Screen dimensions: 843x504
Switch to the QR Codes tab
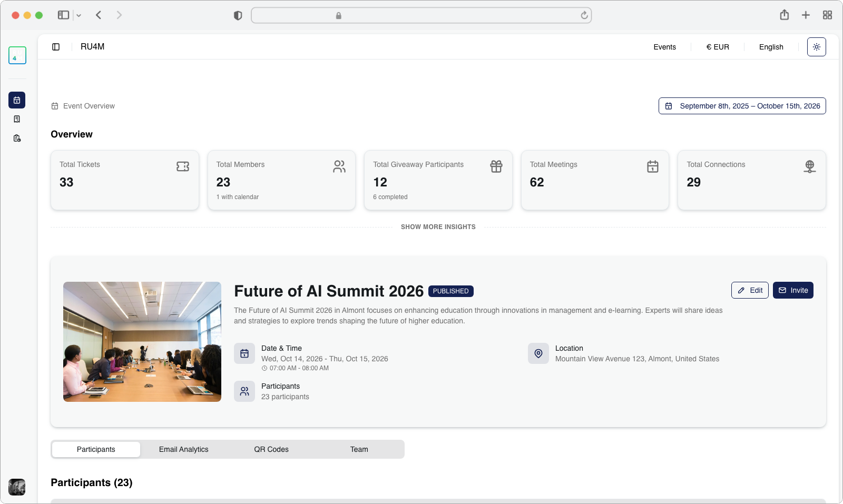pos(271,449)
